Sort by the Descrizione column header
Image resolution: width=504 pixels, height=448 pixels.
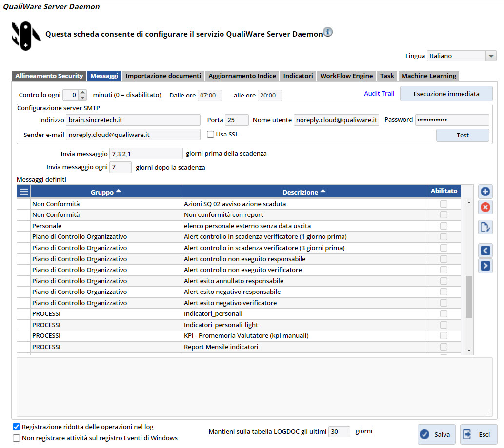point(304,192)
